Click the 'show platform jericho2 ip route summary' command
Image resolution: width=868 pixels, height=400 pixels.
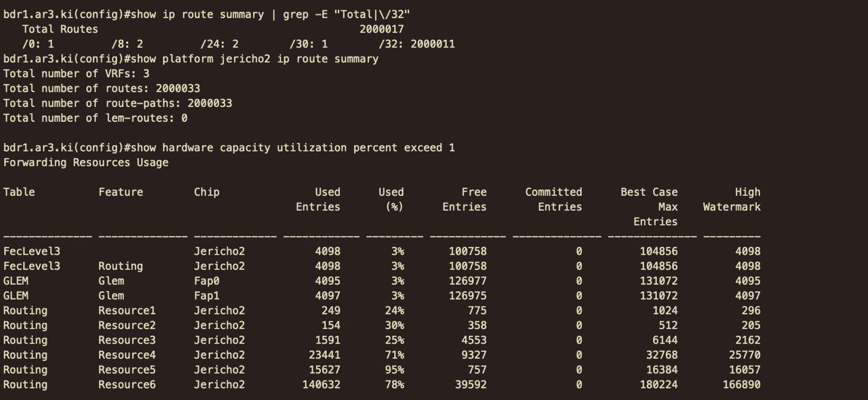pos(254,59)
